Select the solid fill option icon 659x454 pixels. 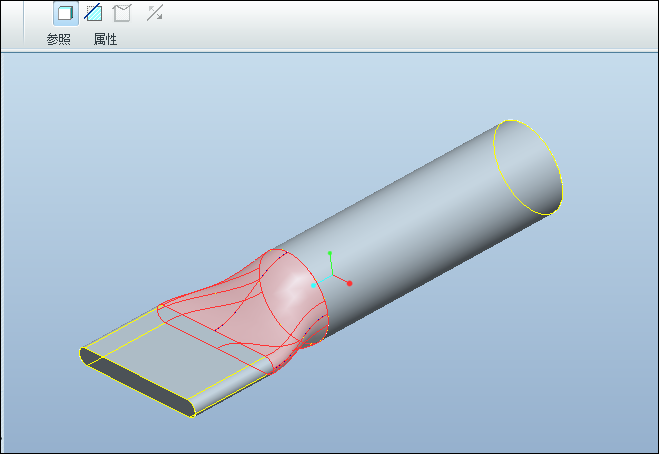[x=66, y=13]
